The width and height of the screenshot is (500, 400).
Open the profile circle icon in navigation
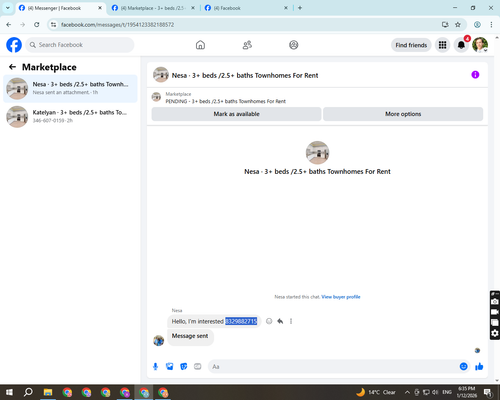[294, 45]
